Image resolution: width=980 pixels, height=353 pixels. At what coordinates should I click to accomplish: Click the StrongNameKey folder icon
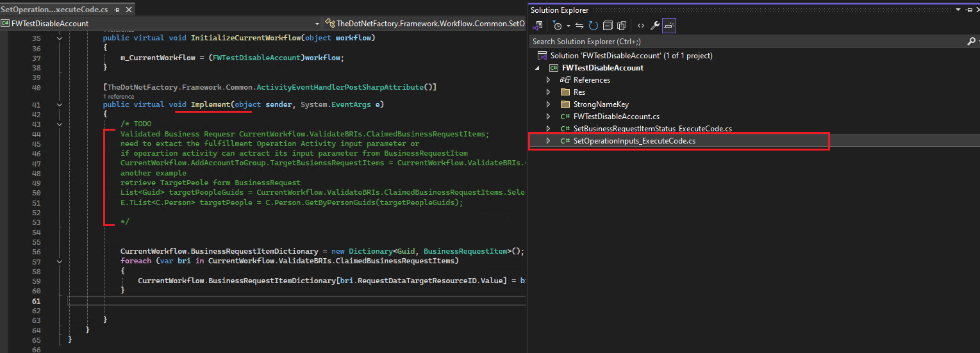coord(565,104)
